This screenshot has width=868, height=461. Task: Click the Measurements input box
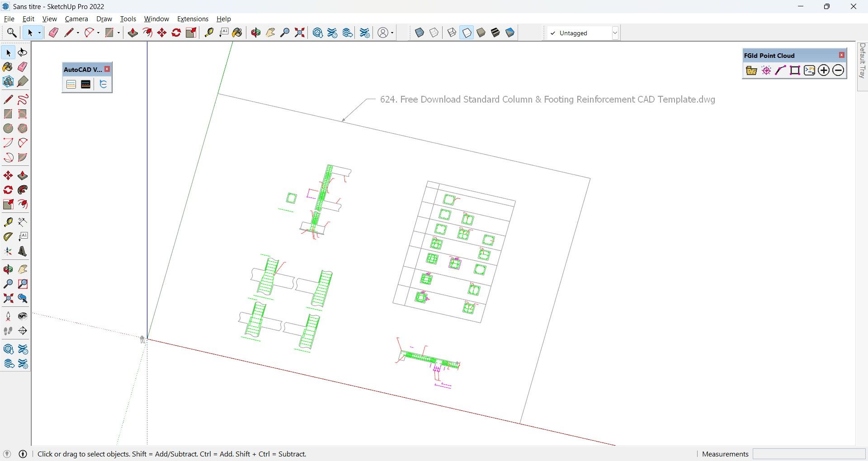pos(809,454)
